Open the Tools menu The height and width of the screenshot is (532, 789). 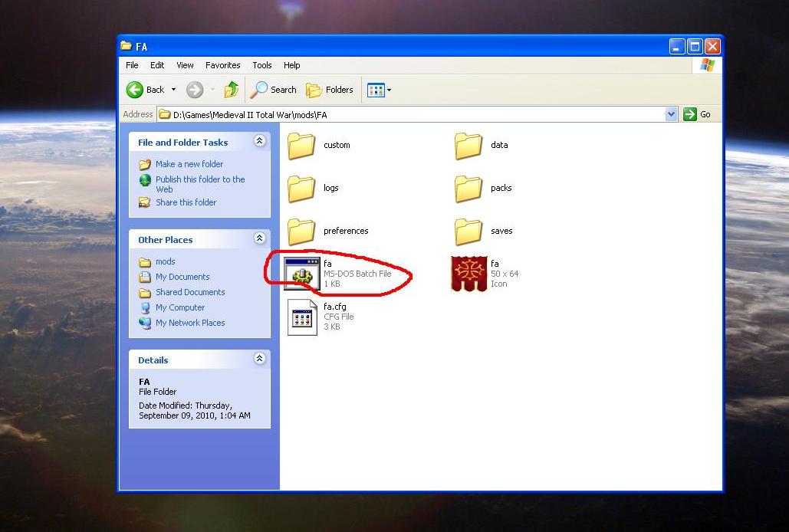261,65
